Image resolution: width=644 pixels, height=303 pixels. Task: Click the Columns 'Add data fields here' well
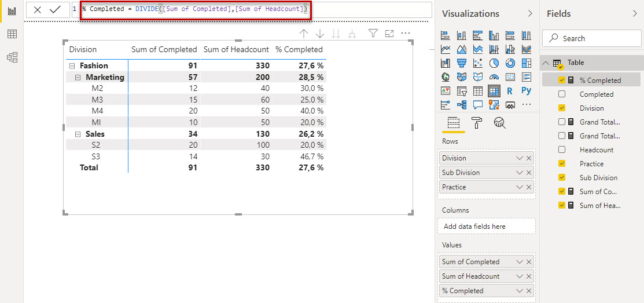point(487,226)
